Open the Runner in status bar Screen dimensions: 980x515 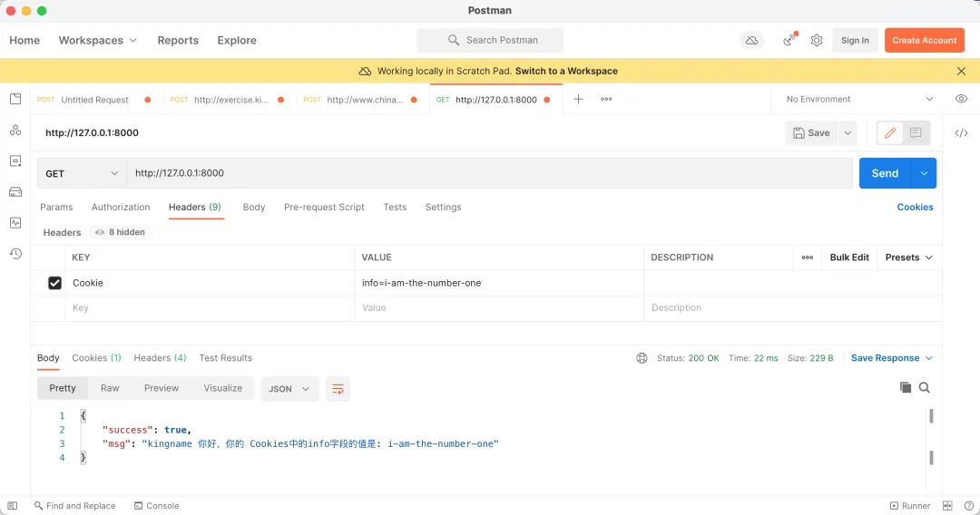click(910, 506)
